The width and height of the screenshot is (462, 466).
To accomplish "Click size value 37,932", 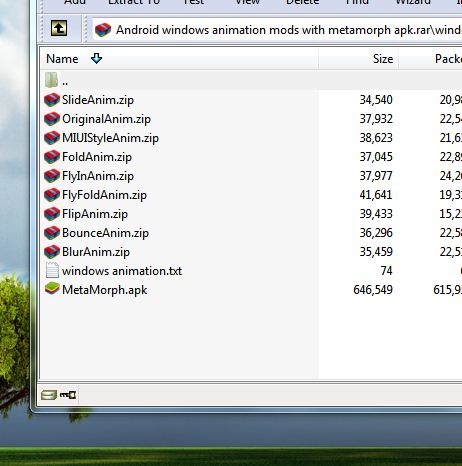I will [x=376, y=119].
